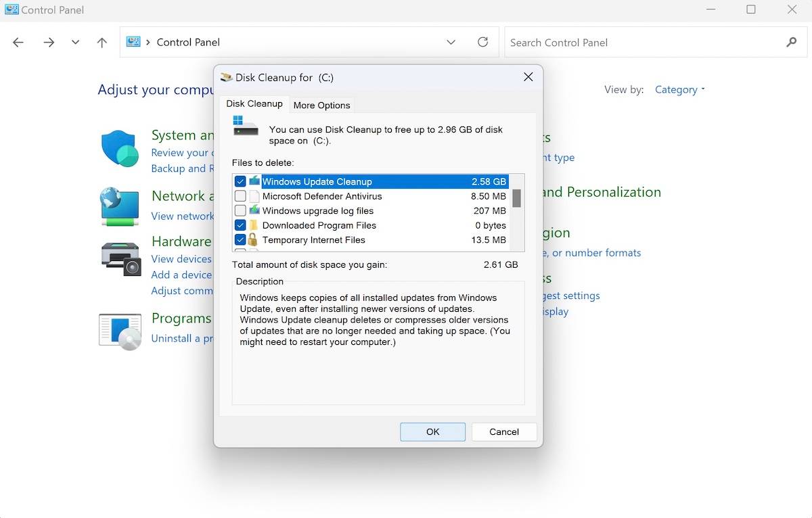Click the Programs icon
The width and height of the screenshot is (812, 518).
(120, 331)
